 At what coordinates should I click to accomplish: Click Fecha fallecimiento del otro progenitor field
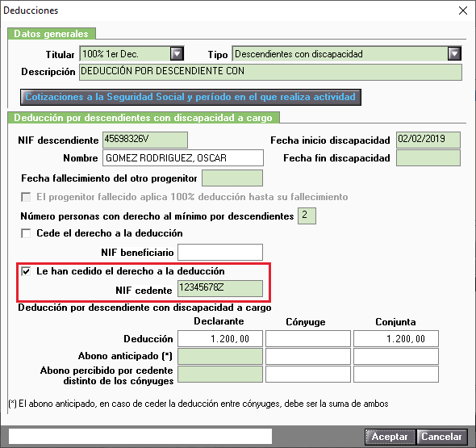(x=232, y=178)
